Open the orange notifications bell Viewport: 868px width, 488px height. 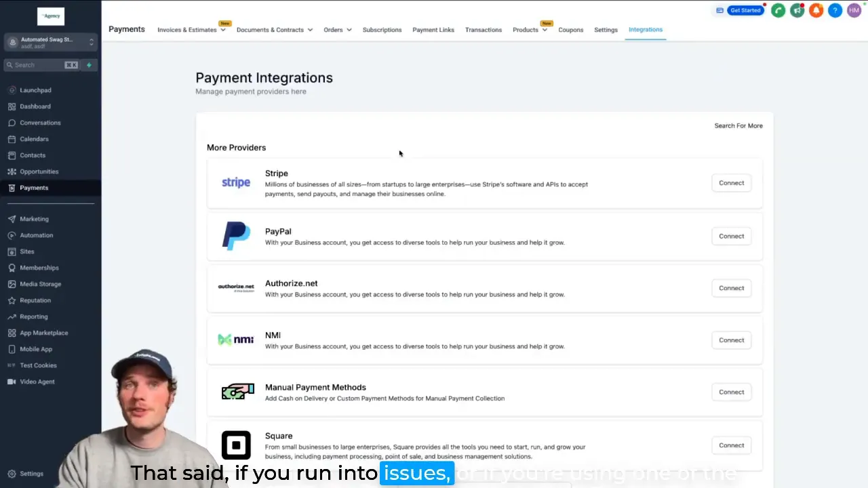[x=816, y=10]
